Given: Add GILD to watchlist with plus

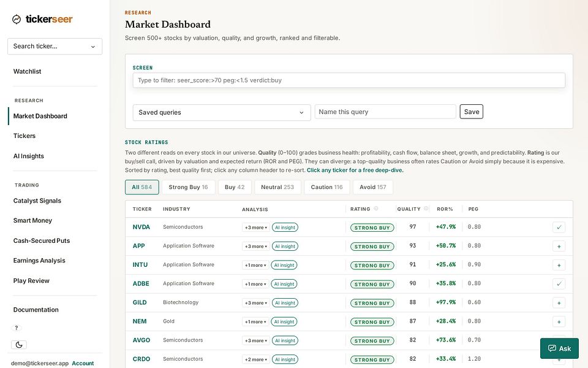Looking at the screenshot, I should pyautogui.click(x=559, y=303).
